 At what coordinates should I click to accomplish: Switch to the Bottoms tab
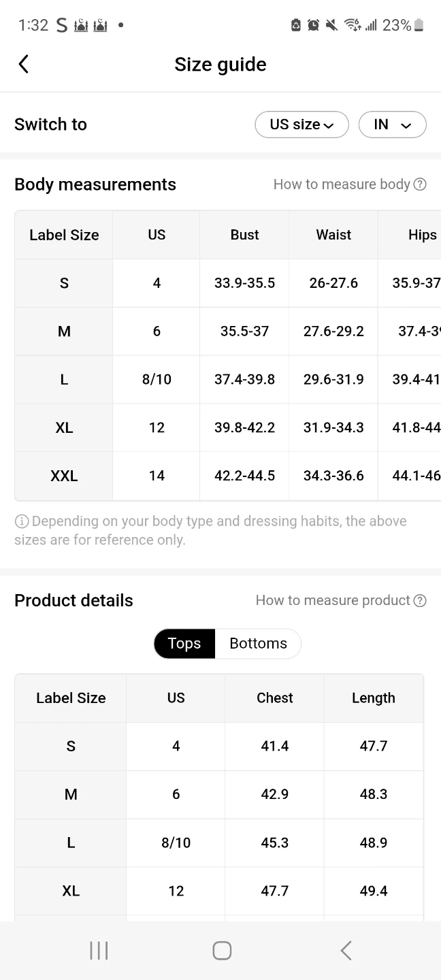point(258,644)
